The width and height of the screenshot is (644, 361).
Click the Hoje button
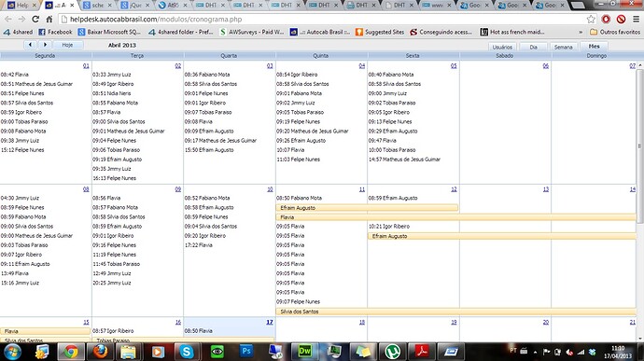click(x=67, y=45)
